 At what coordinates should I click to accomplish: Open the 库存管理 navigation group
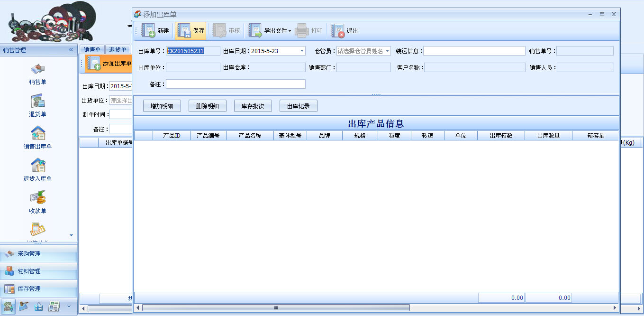tap(39, 289)
